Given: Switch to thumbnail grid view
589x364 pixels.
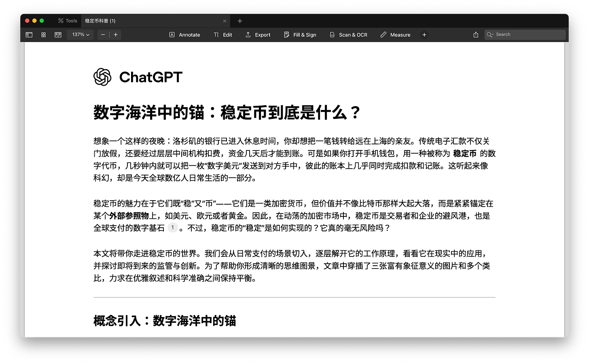Looking at the screenshot, I should [44, 35].
